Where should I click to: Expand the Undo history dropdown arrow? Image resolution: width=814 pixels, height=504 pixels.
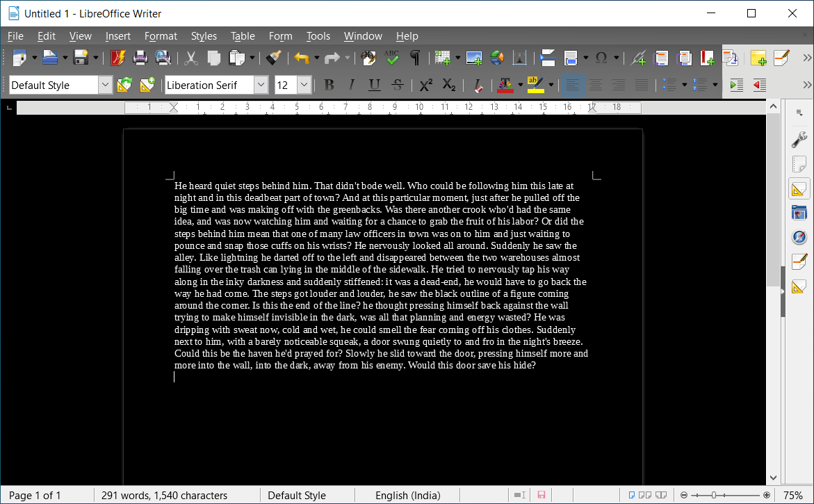click(x=317, y=58)
